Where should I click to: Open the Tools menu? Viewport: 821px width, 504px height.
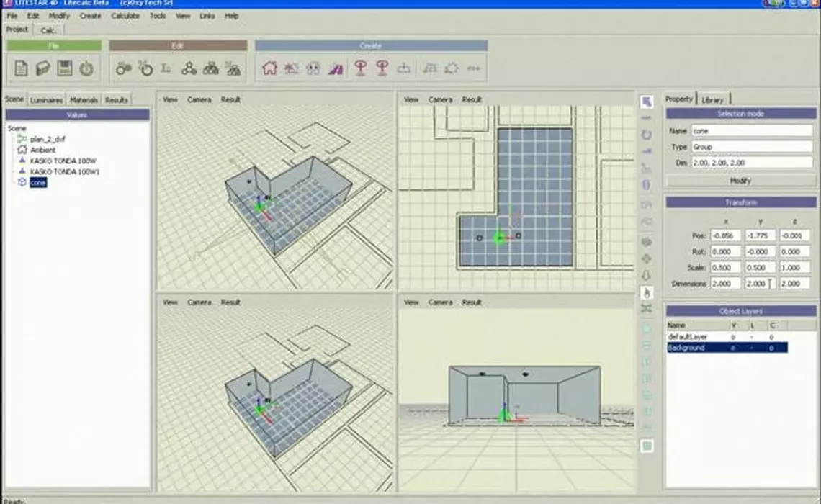158,17
